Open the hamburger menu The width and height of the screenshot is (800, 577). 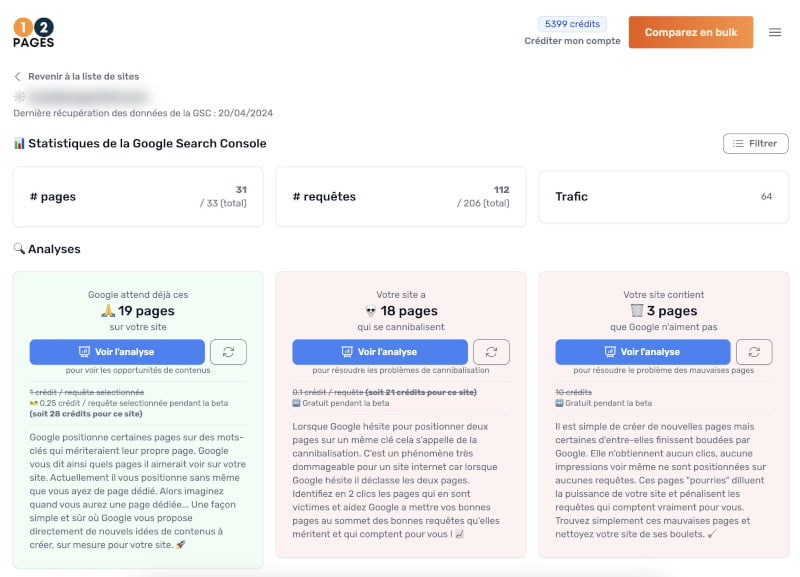coord(775,32)
